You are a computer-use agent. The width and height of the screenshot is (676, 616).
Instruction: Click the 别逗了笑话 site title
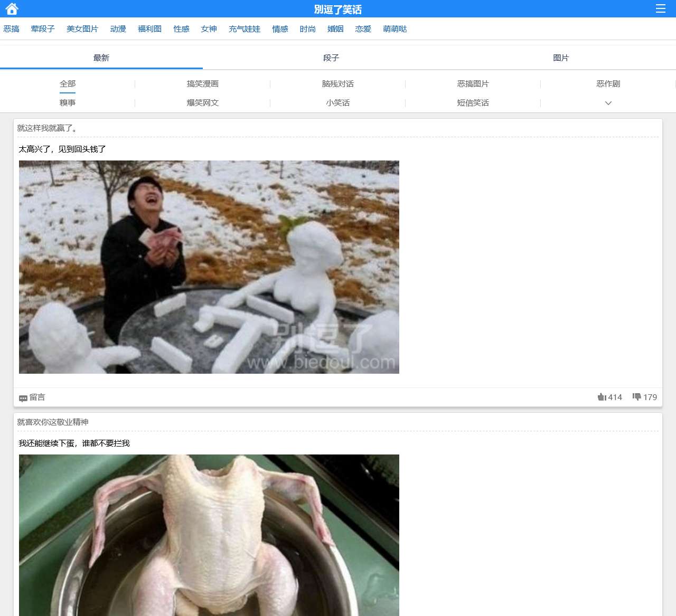coord(338,10)
